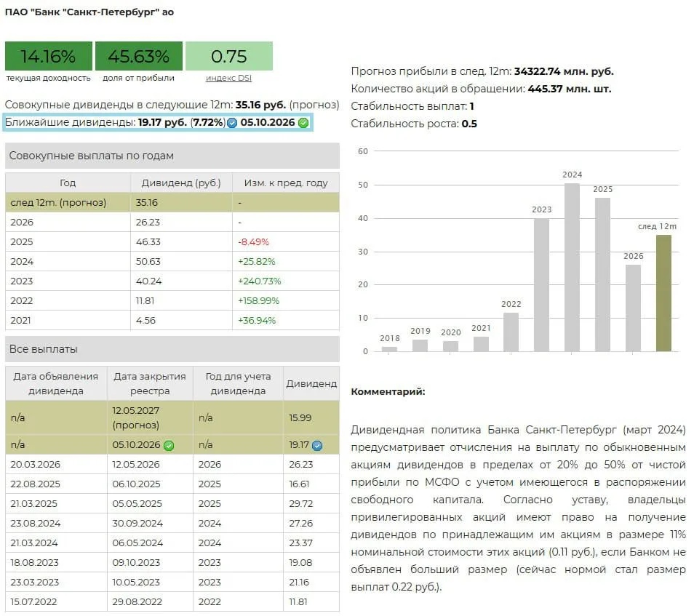The width and height of the screenshot is (694, 616).
Task: Select the 2025 bar in the chart
Action: pos(602,275)
